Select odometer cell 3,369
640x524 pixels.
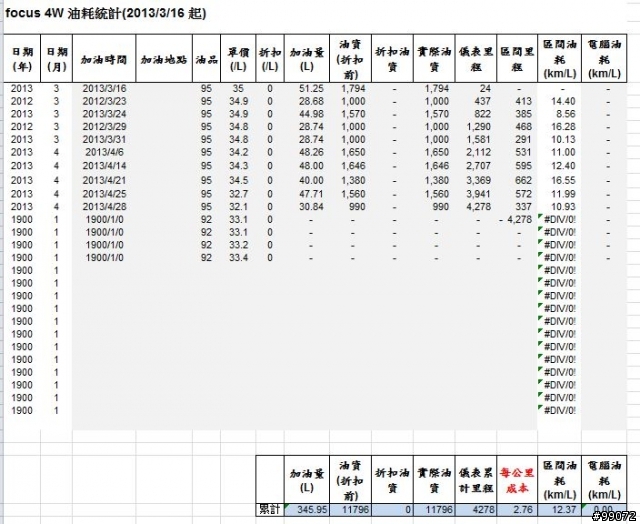(478, 180)
